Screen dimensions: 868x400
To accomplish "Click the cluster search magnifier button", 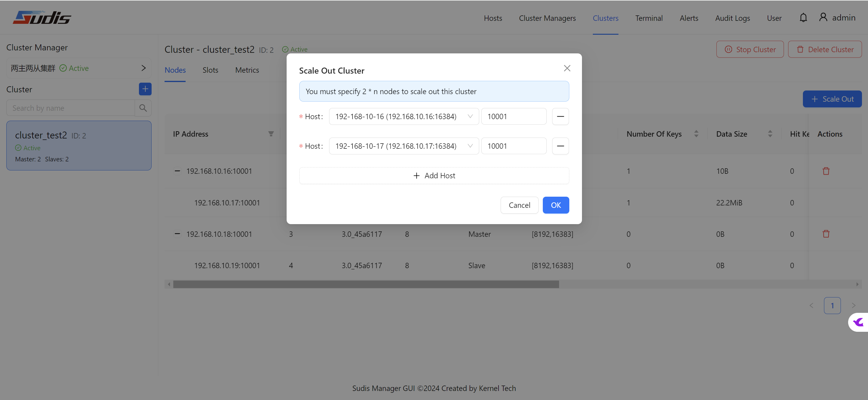I will click(143, 108).
